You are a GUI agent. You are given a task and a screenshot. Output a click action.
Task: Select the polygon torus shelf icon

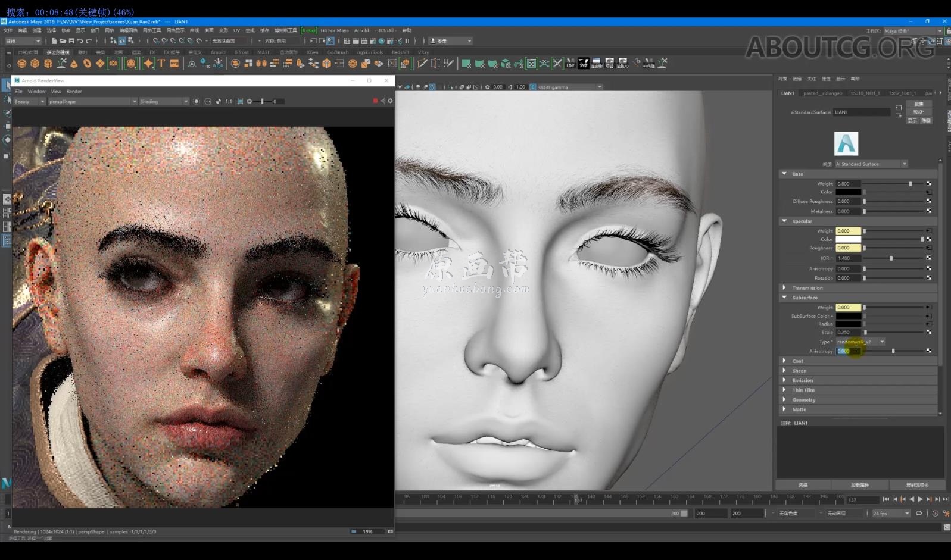tap(87, 64)
